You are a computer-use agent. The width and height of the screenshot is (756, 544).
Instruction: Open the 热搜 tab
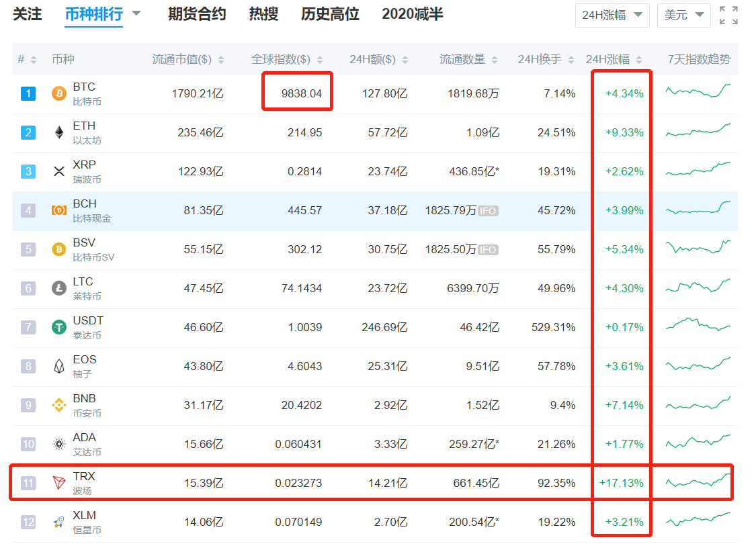click(263, 14)
